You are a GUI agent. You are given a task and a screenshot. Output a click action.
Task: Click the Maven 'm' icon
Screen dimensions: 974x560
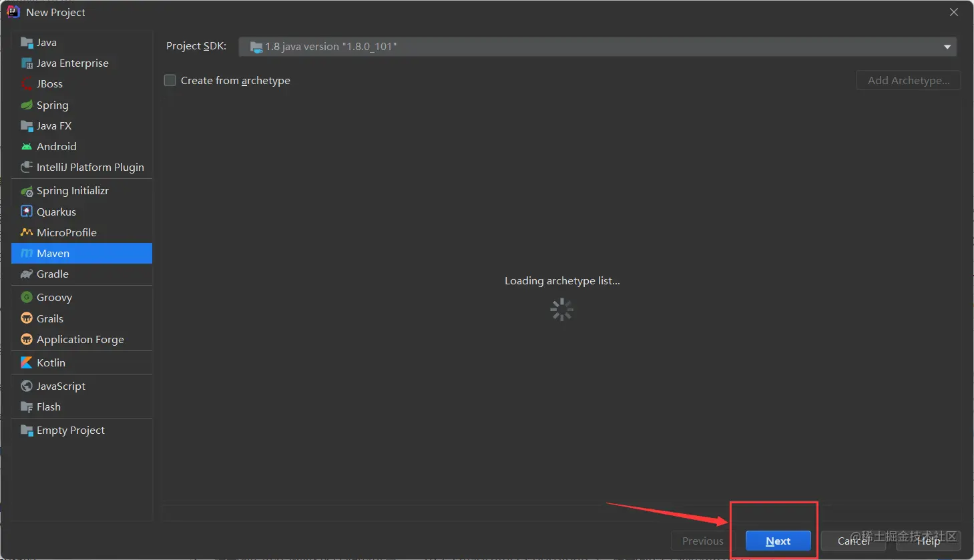pyautogui.click(x=27, y=253)
